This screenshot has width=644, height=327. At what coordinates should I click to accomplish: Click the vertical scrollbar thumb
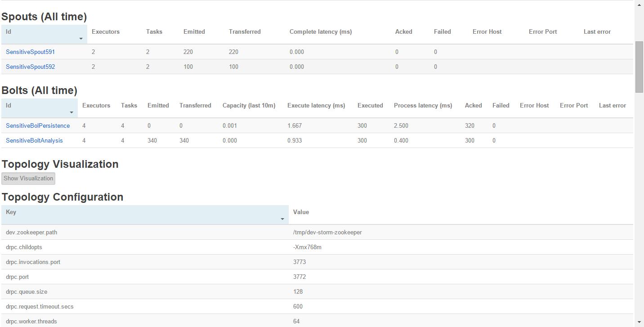coord(639,67)
